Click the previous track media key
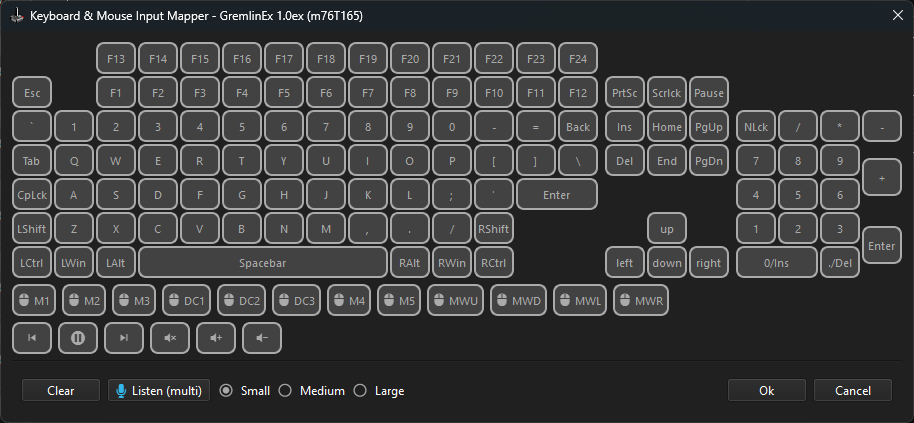 point(32,338)
